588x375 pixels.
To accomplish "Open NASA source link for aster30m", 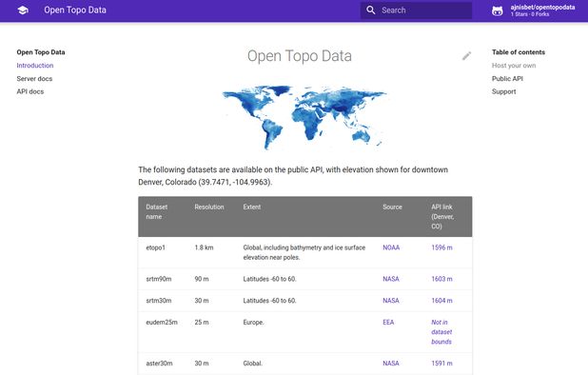I will pos(391,363).
